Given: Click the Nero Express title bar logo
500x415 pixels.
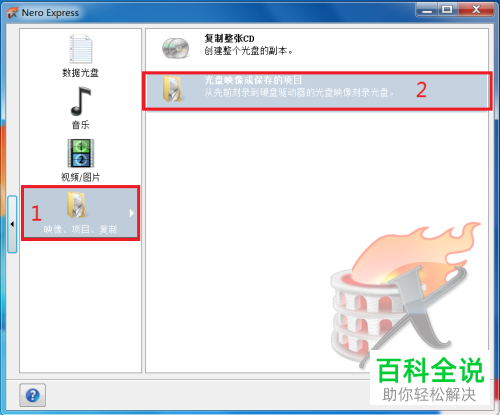Looking at the screenshot, I should (12, 13).
